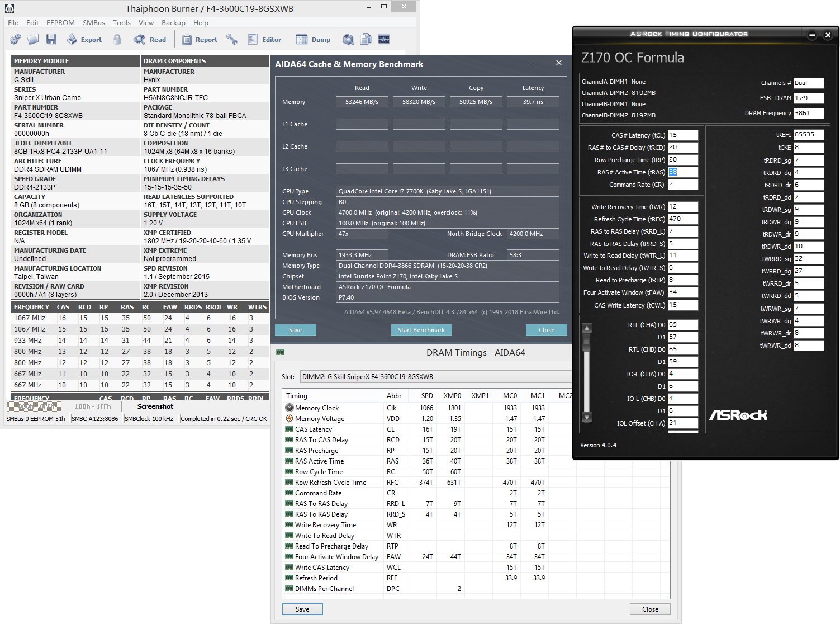The height and width of the screenshot is (624, 840).
Task: Open the SPD Editor from toolbar
Action: pos(264,40)
